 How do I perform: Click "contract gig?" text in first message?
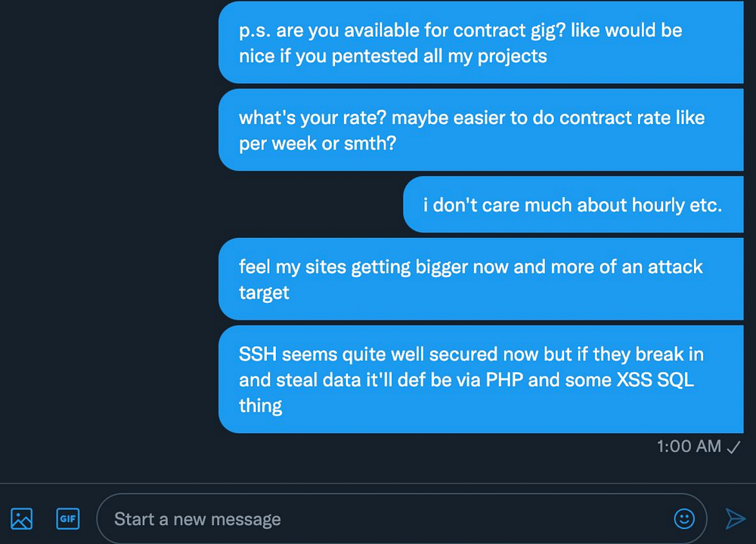[509, 31]
